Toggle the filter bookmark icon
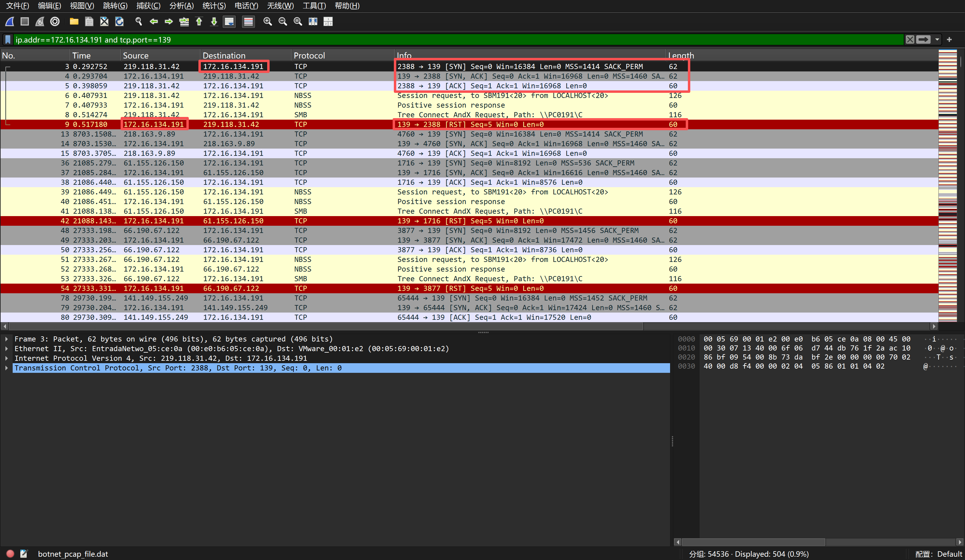Viewport: 965px width, 560px height. [8, 39]
